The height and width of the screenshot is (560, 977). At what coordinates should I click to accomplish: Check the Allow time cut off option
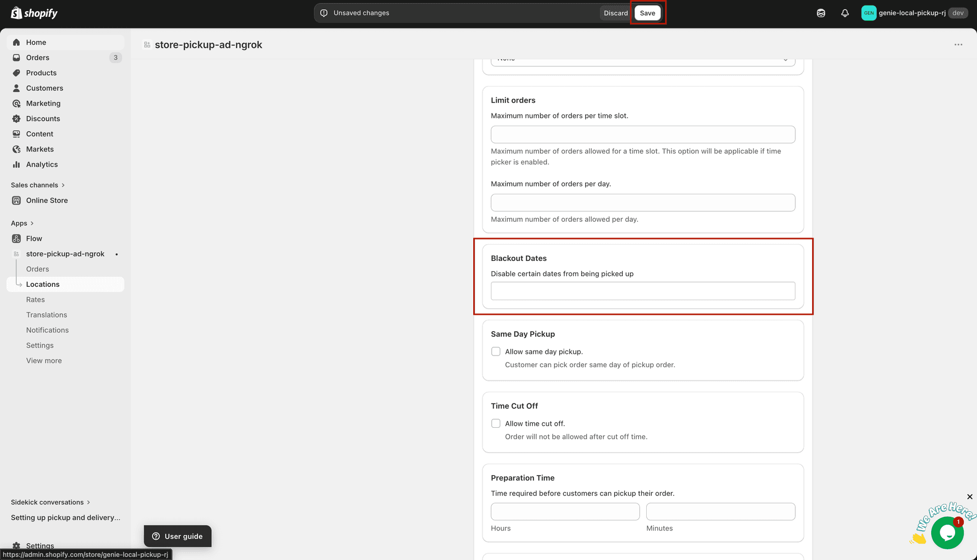coord(496,423)
